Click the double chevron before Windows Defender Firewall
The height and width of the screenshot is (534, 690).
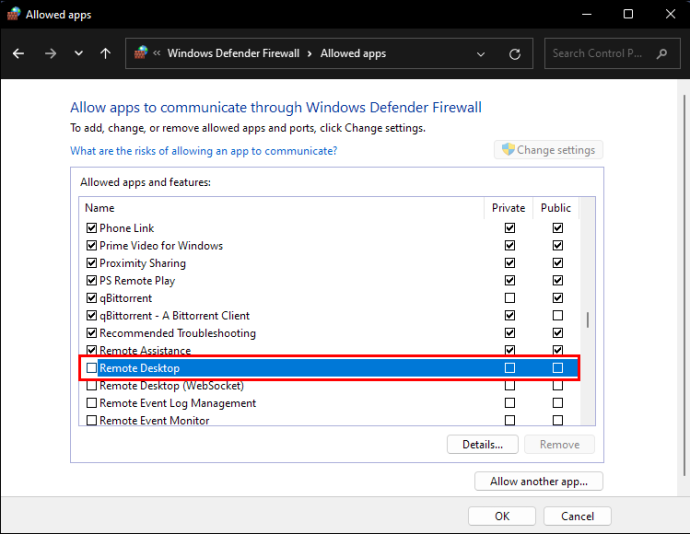[x=157, y=53]
